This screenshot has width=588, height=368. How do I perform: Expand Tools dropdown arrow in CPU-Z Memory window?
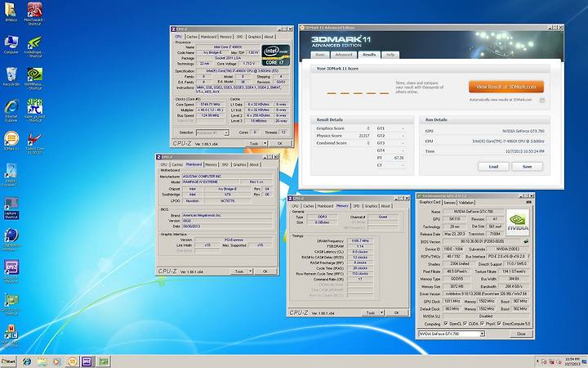pos(381,312)
